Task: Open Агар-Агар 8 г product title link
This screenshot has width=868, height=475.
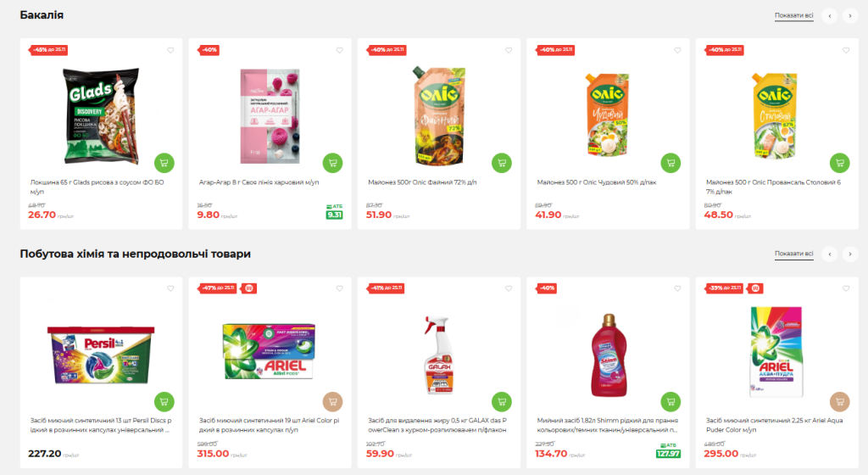Action: [x=259, y=182]
